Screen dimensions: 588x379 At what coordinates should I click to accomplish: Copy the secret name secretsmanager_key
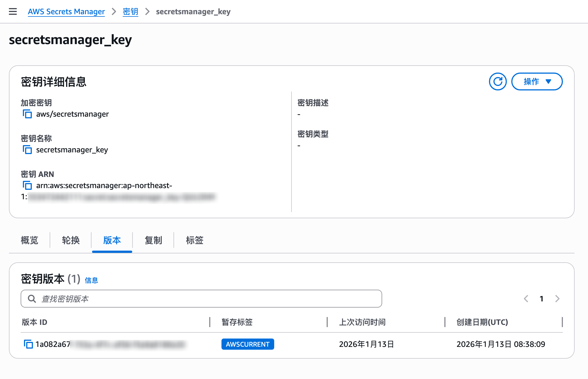[27, 150]
